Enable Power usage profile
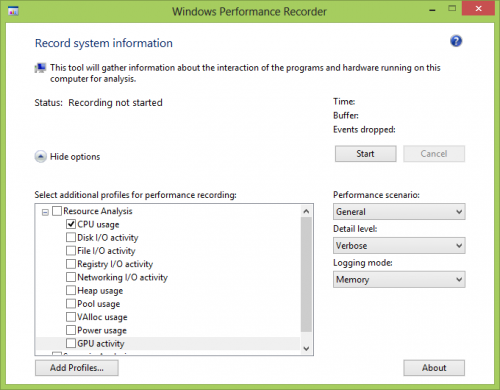This screenshot has height=390, width=500. pyautogui.click(x=71, y=330)
